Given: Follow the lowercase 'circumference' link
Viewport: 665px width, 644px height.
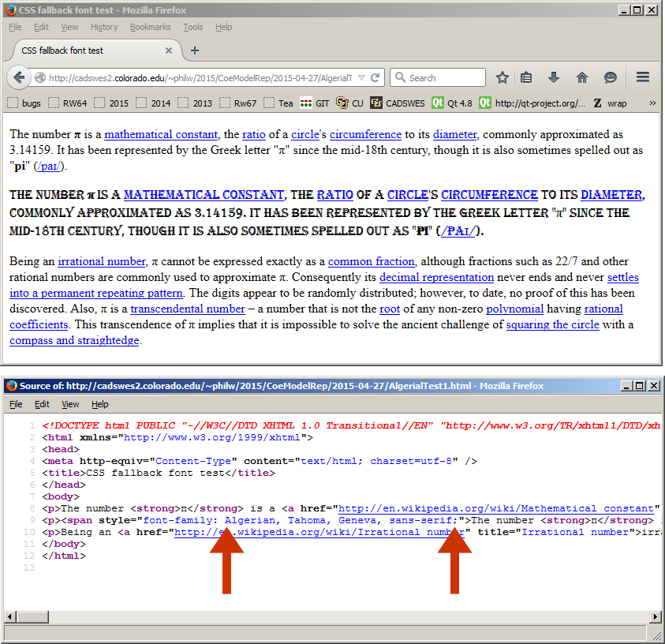Looking at the screenshot, I should tap(365, 134).
